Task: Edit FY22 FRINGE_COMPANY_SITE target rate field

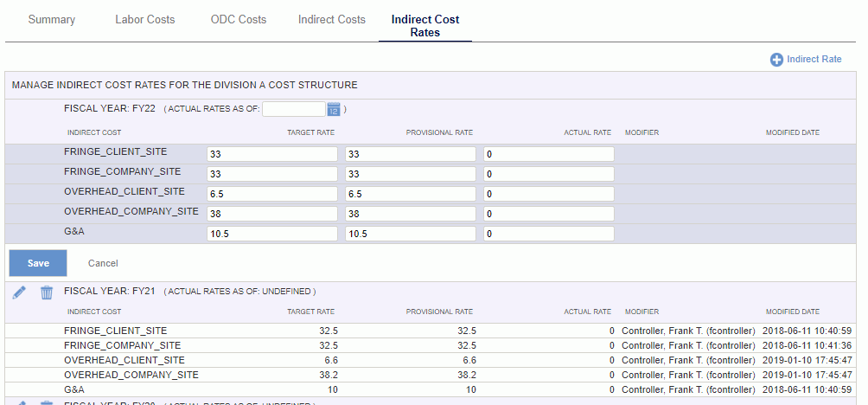Action: 272,174
